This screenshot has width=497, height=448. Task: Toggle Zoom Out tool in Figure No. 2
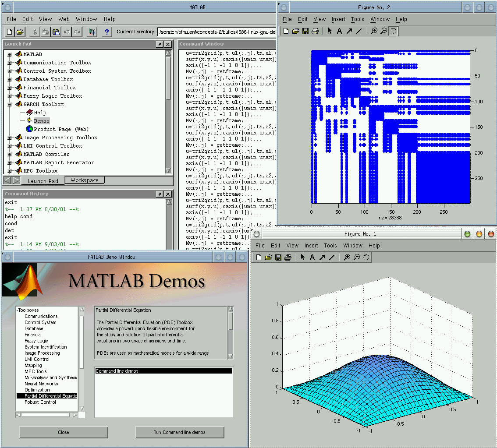tap(383, 31)
